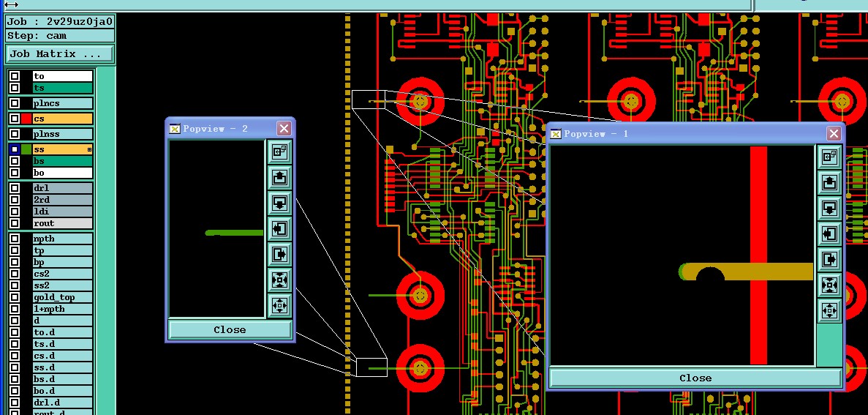Zoom in inside Popview - 1
This screenshot has width=868, height=415.
pos(829,285)
